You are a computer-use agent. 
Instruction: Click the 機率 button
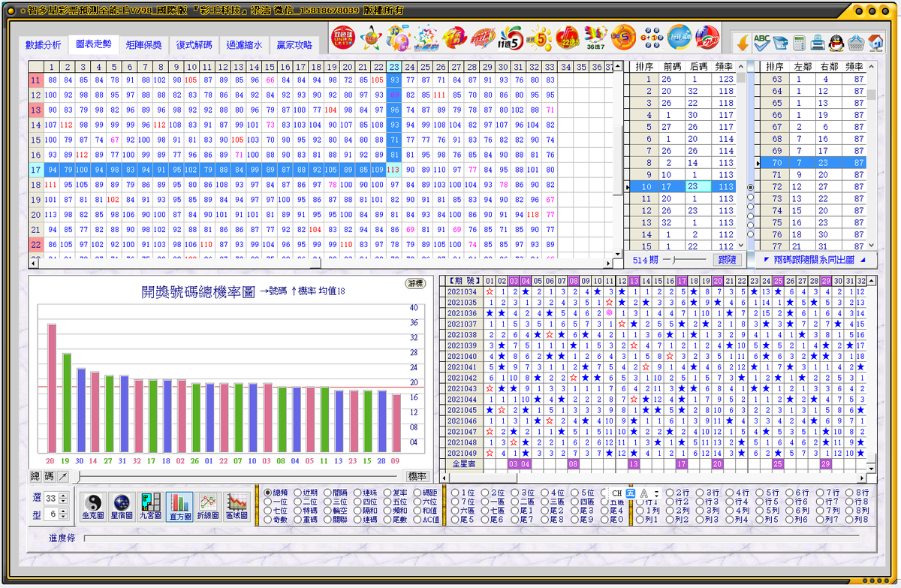tap(417, 476)
